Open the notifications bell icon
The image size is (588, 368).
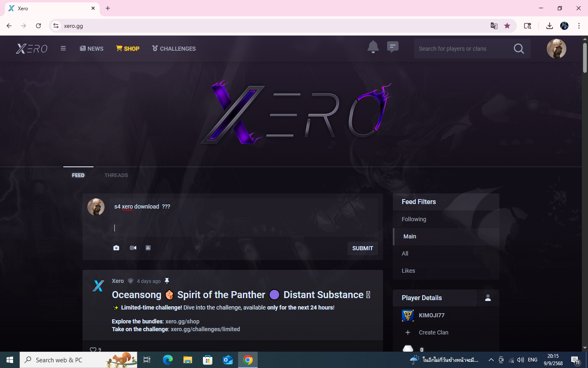[x=373, y=47]
